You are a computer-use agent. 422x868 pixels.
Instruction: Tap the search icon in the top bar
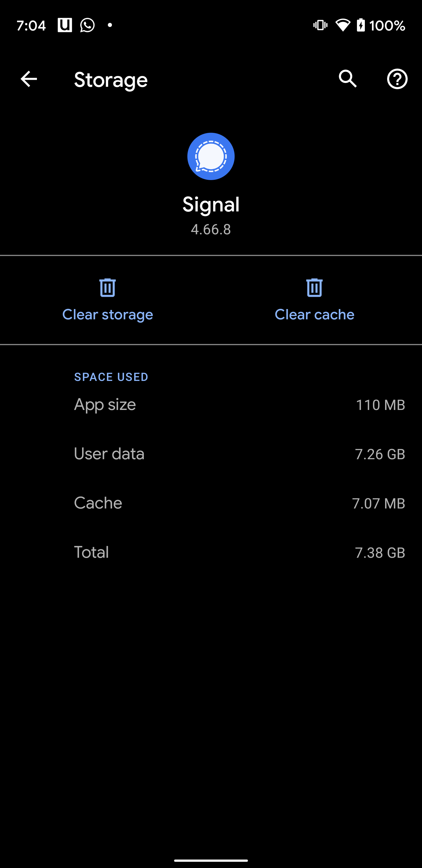348,79
